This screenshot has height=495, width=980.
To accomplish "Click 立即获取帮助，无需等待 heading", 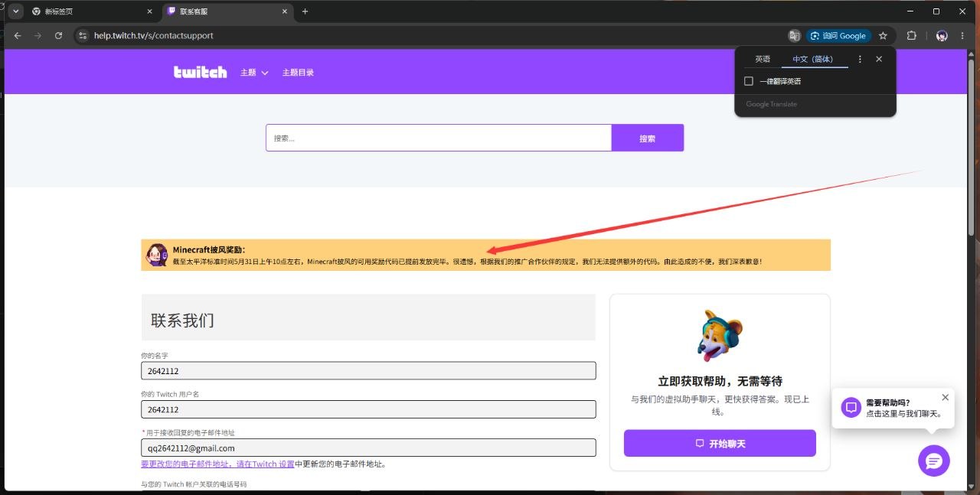I will (x=720, y=381).
